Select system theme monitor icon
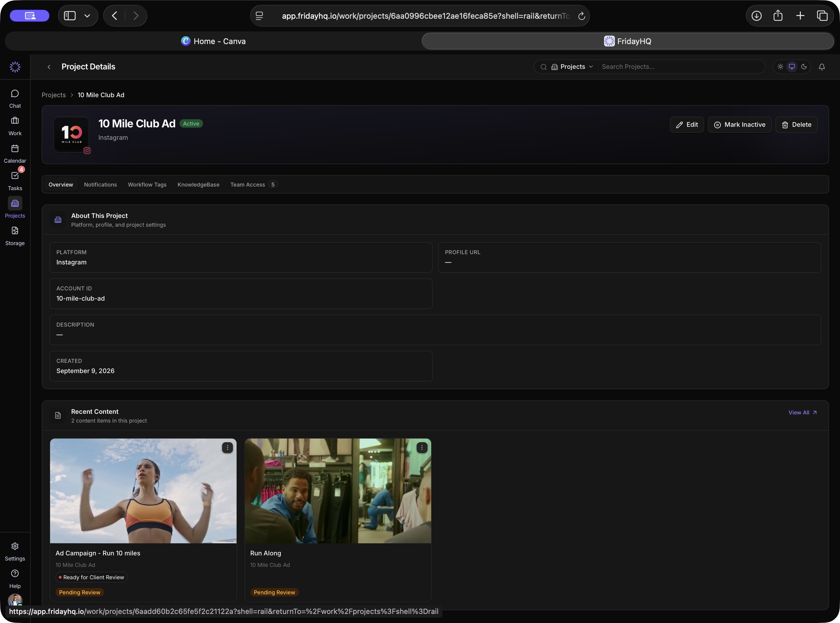Viewport: 840px width, 623px height. pos(792,67)
